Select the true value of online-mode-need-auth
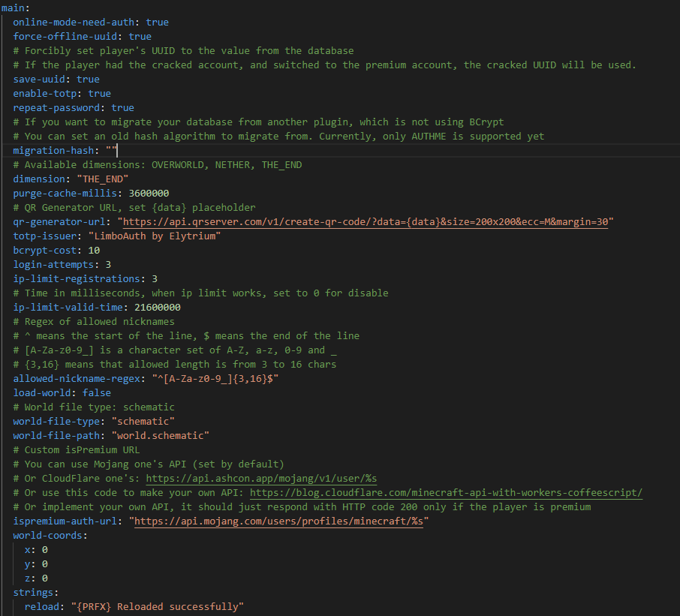This screenshot has width=680, height=616. pos(158,22)
